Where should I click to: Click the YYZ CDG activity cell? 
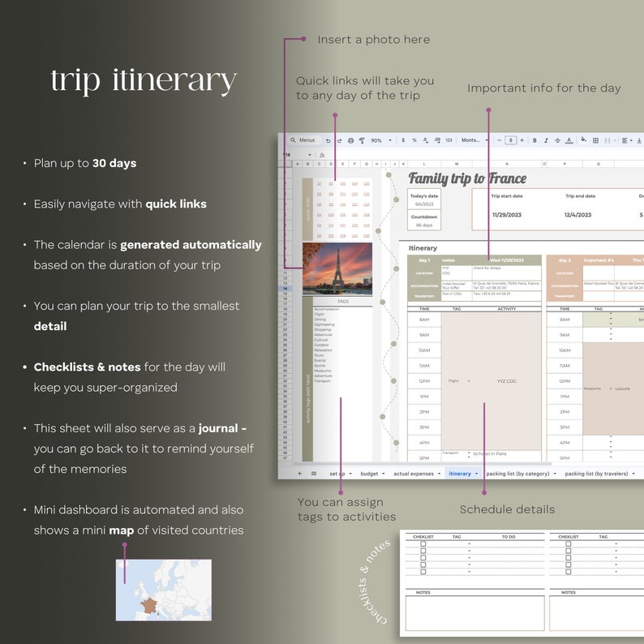click(x=507, y=381)
